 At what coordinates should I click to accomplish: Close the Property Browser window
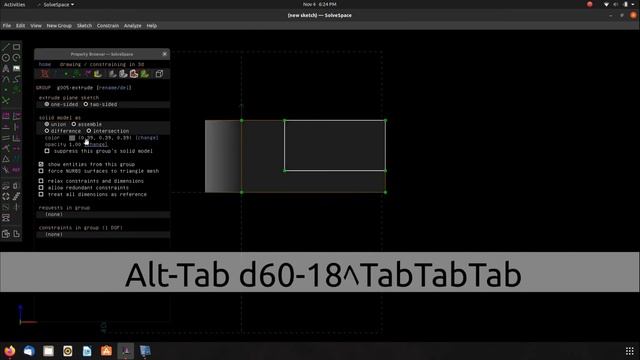[x=164, y=54]
